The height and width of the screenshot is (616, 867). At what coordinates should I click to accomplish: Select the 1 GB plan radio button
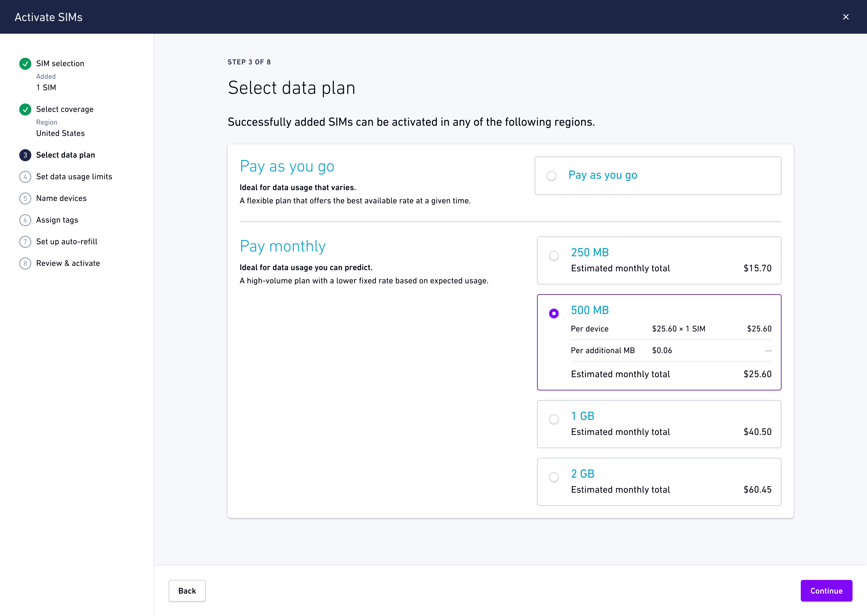click(554, 419)
